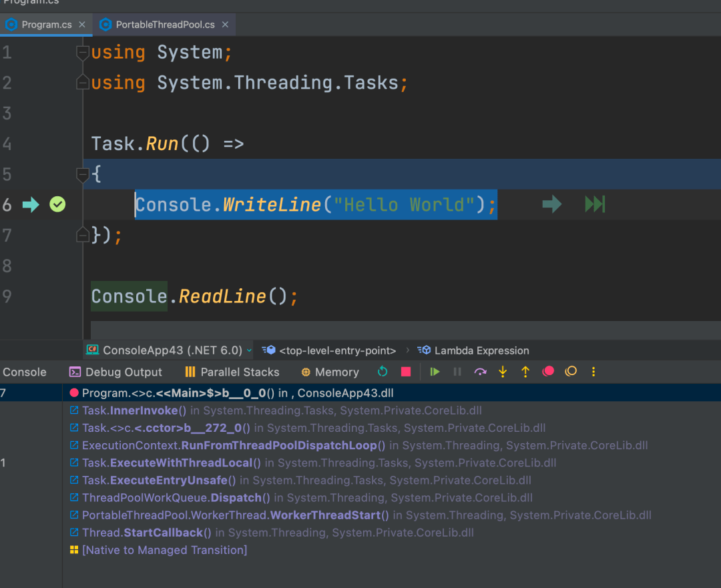Click the red View Breakpoints icon
Screen dimensions: 721x588
tap(548, 372)
